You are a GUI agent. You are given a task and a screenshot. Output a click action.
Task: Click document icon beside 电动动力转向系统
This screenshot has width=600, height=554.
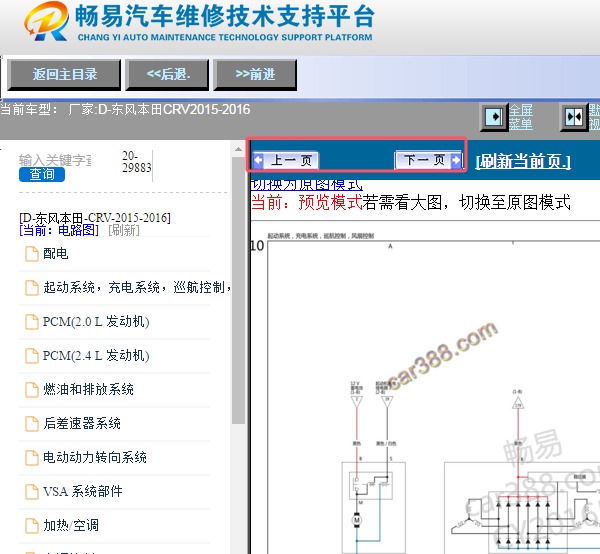click(x=32, y=458)
